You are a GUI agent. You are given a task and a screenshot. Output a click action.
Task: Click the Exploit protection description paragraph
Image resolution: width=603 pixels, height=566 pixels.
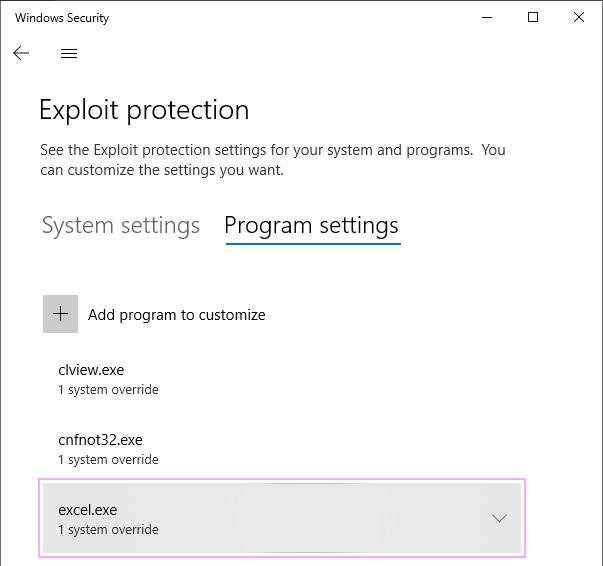(x=273, y=160)
